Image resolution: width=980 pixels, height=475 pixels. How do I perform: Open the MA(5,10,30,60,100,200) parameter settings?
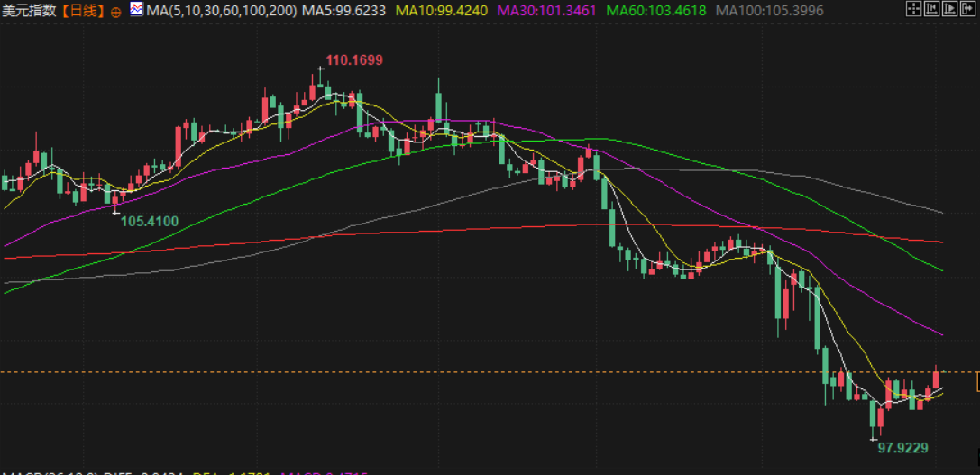coord(221,11)
